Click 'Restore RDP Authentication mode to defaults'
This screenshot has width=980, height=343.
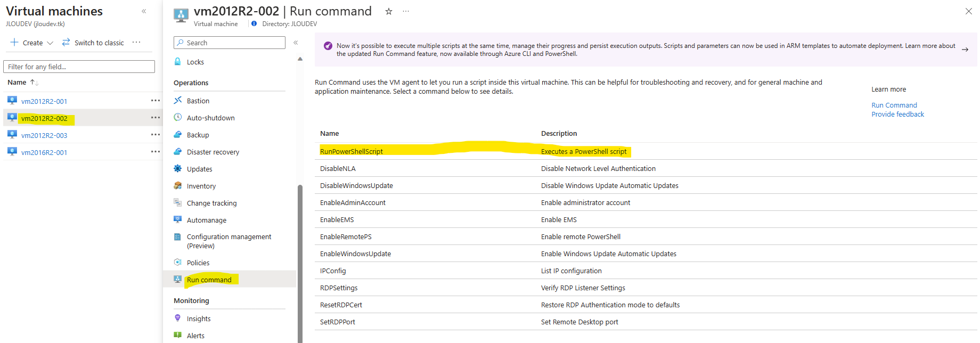tap(610, 305)
